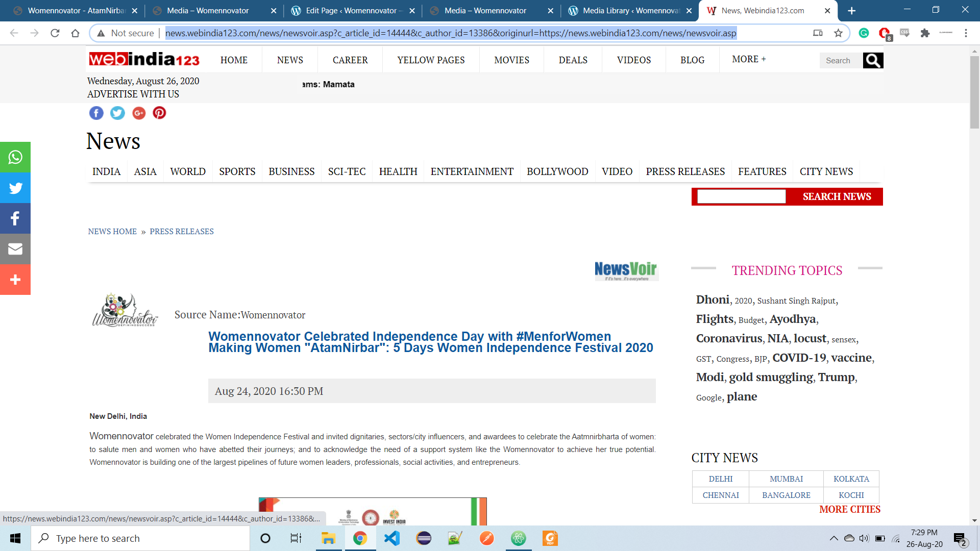Reload the page
The width and height of the screenshot is (980, 551).
[x=55, y=33]
